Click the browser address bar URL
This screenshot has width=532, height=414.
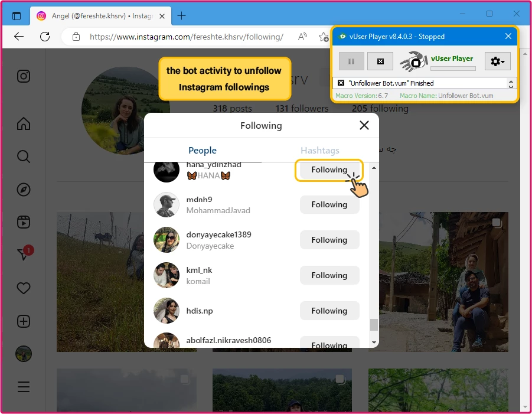coord(186,37)
